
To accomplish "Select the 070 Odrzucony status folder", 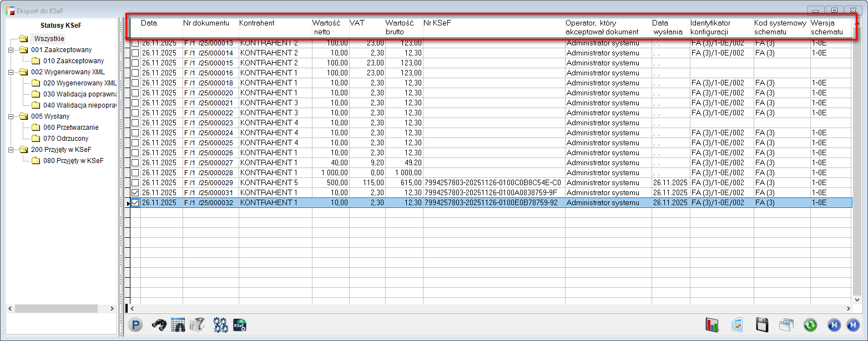I will point(65,139).
